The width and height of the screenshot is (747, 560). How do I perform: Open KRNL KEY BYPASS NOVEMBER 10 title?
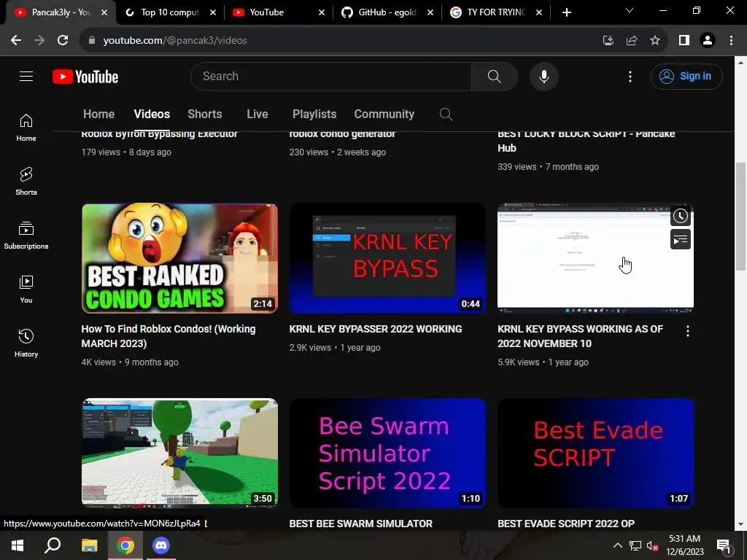[x=580, y=336]
